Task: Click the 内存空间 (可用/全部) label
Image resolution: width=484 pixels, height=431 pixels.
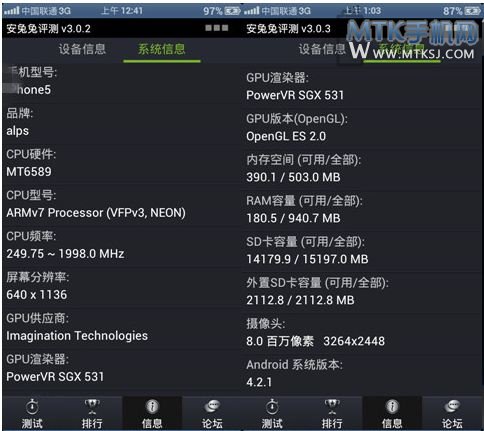Action: pyautogui.click(x=304, y=160)
